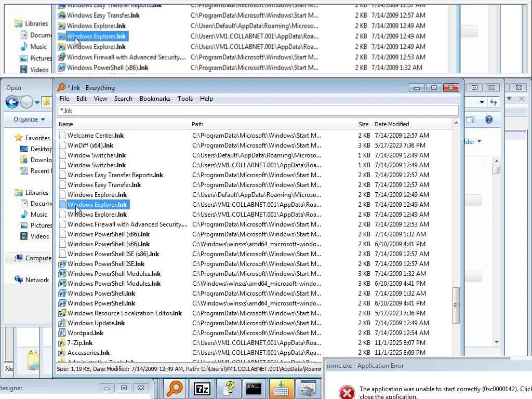Open the Bookmarks menu in Everything
This screenshot has width=532, height=399.
pyautogui.click(x=155, y=99)
